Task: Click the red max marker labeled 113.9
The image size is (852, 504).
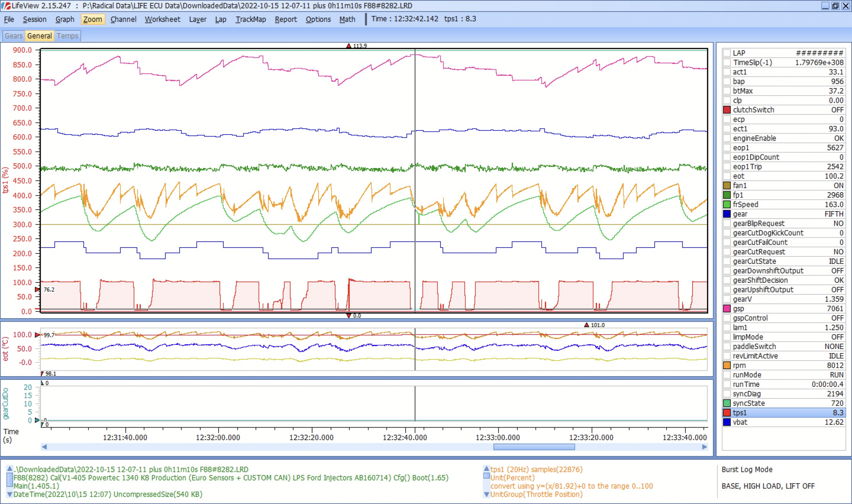Action: (349, 46)
